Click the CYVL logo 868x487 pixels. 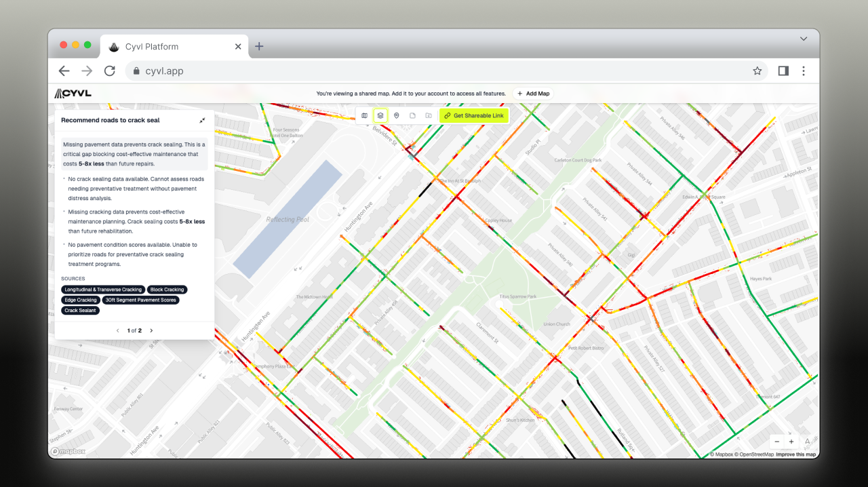[x=73, y=93]
